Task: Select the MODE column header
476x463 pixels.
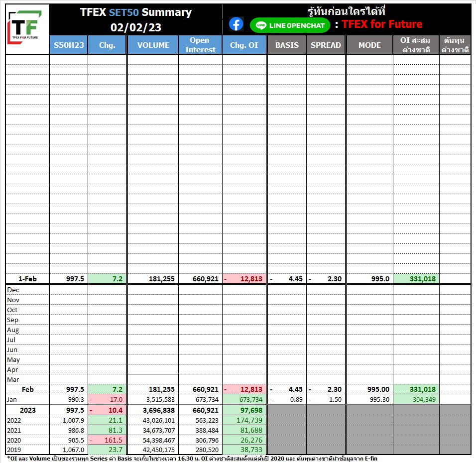Action: pos(369,45)
